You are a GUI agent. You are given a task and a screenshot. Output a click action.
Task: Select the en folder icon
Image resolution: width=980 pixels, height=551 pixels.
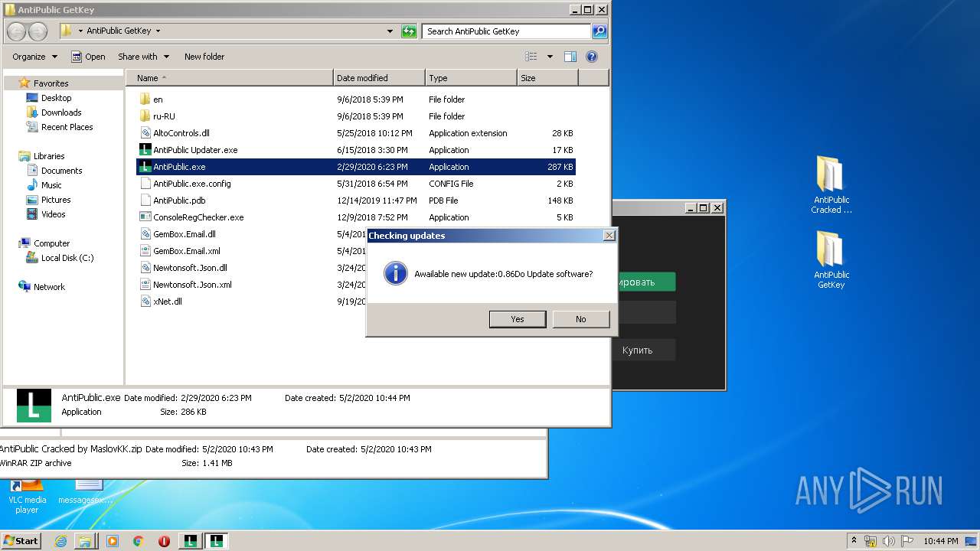pyautogui.click(x=145, y=99)
